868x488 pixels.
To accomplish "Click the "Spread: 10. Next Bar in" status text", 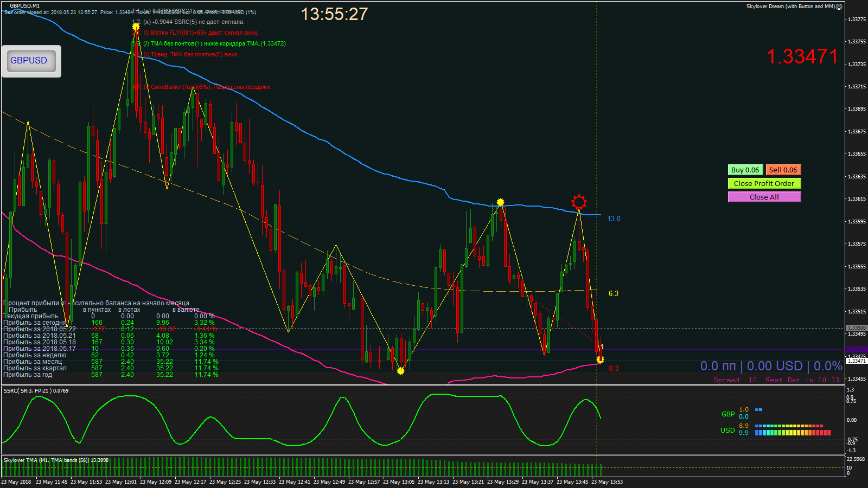I will (776, 380).
